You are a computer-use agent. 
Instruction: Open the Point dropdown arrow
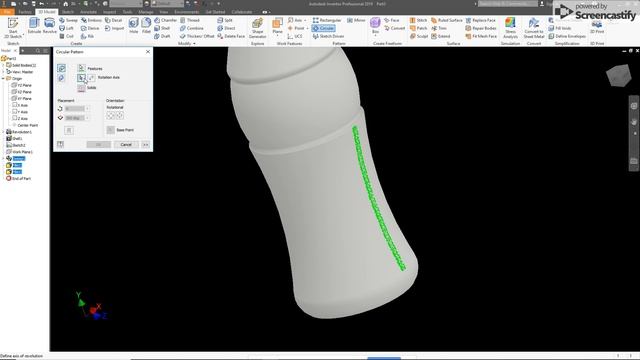pyautogui.click(x=307, y=28)
